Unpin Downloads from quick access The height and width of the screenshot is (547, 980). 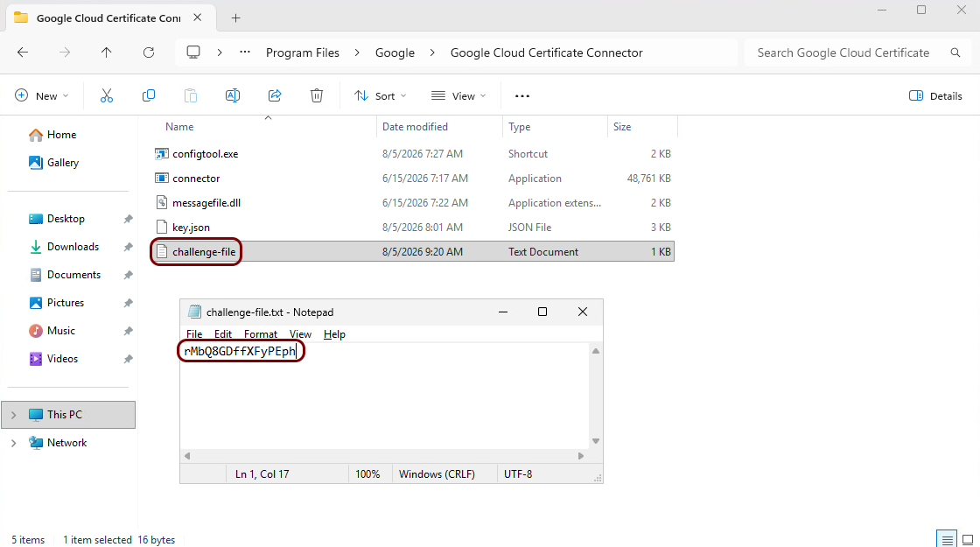pos(128,247)
